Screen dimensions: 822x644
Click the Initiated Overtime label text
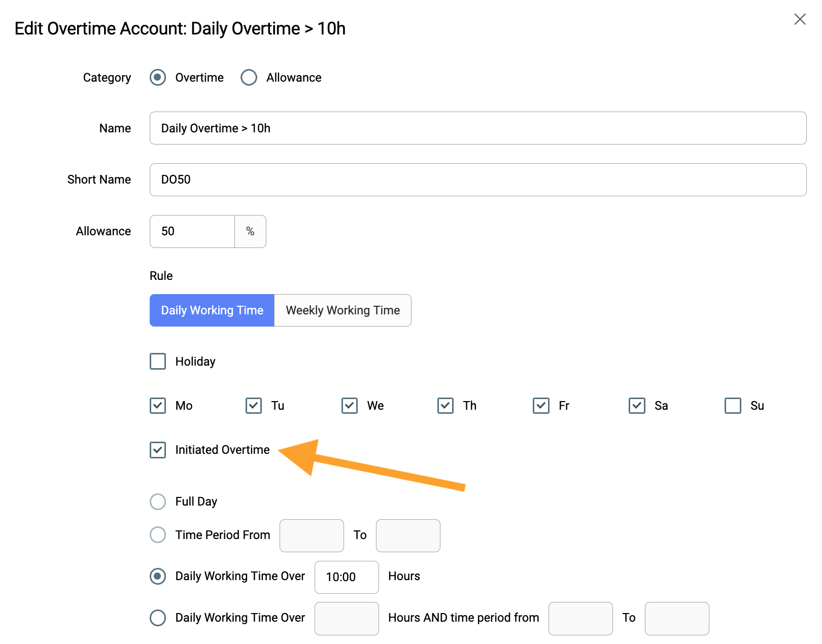coord(222,450)
